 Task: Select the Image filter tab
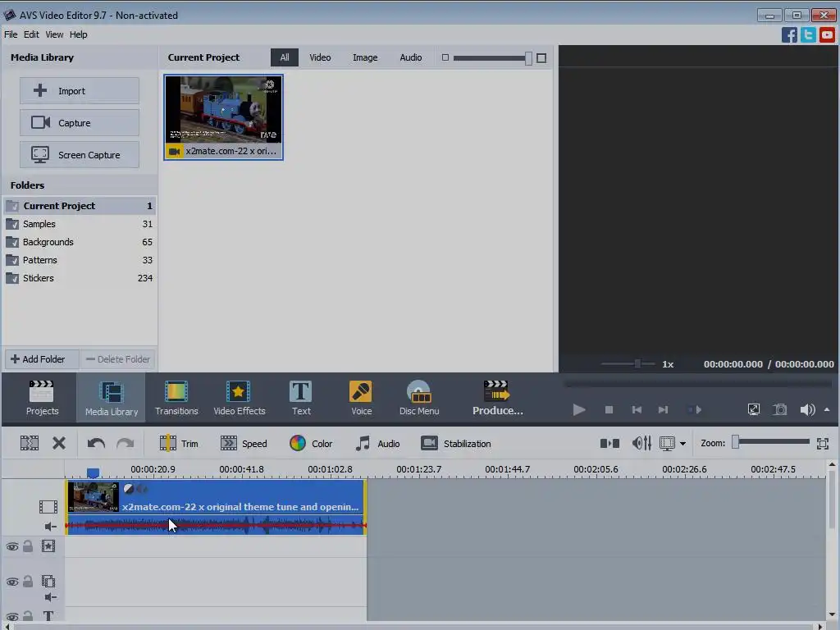(365, 57)
